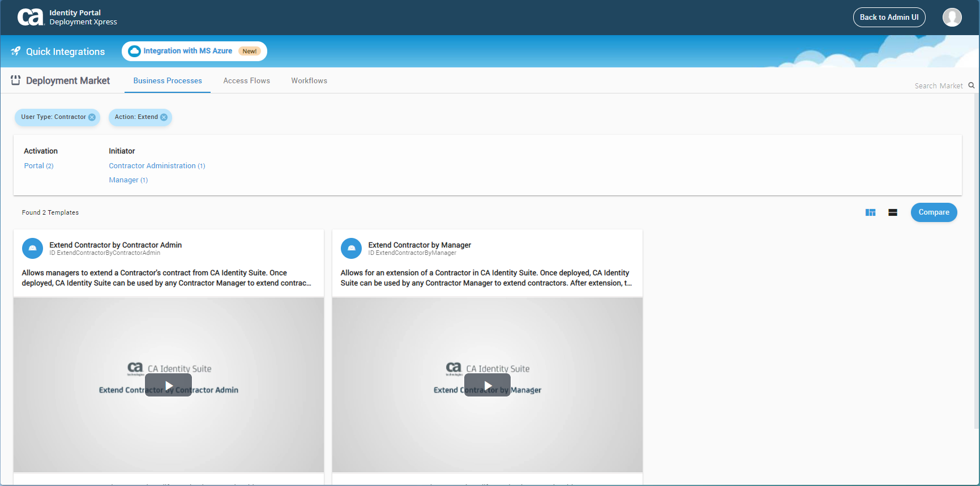Screen dimensions: 980x486
Task: Click the Quick Integrations label
Action: (x=66, y=52)
